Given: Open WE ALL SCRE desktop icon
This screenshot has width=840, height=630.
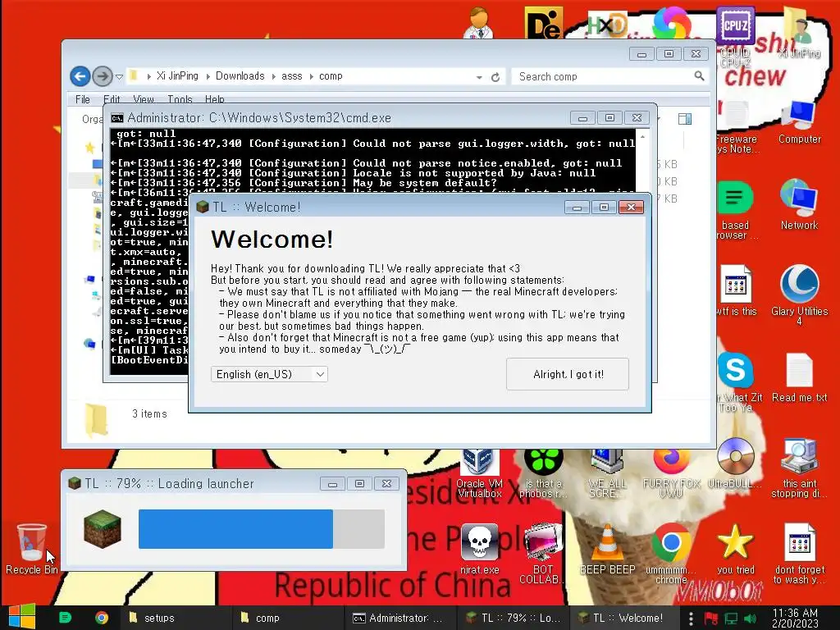Looking at the screenshot, I should 608,473.
